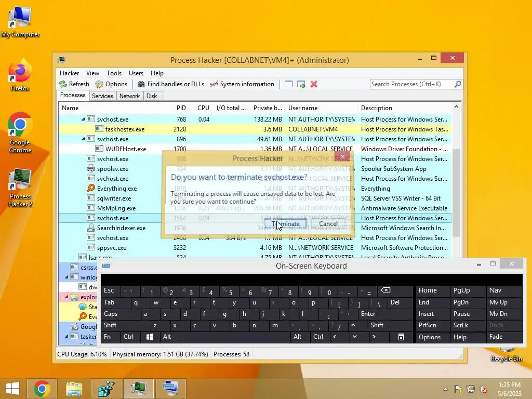Image resolution: width=532 pixels, height=399 pixels.
Task: Focus the Search Processes field
Action: tap(412, 84)
